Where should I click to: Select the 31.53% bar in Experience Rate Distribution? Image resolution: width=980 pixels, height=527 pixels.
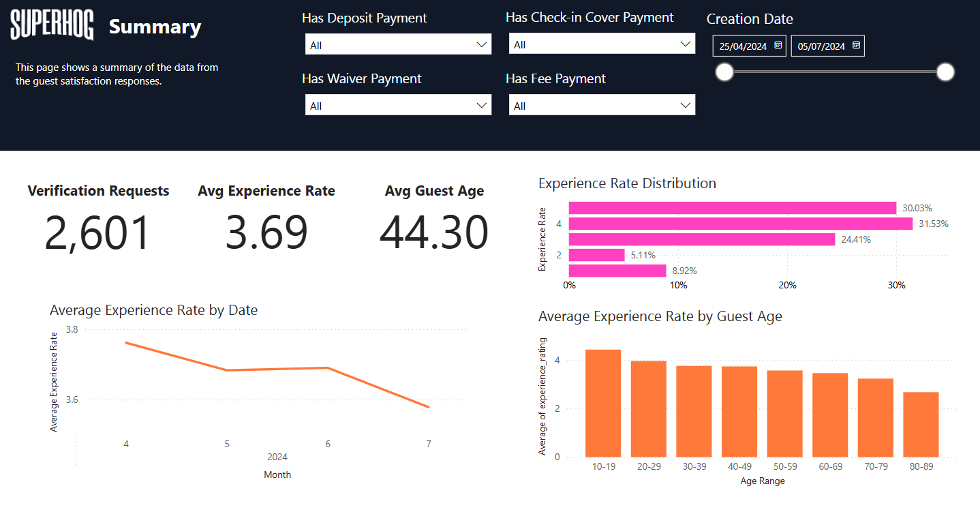point(740,224)
